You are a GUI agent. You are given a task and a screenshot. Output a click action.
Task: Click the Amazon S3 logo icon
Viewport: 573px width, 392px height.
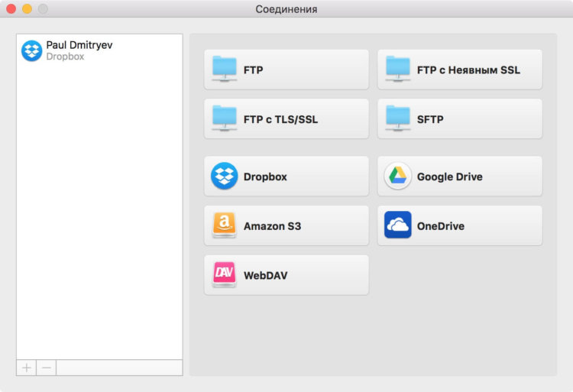pos(225,225)
